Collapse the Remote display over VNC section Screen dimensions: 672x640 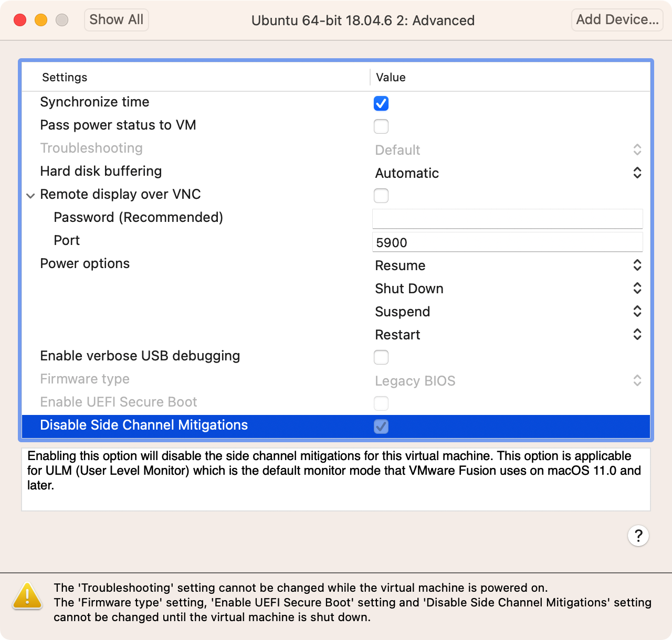30,195
